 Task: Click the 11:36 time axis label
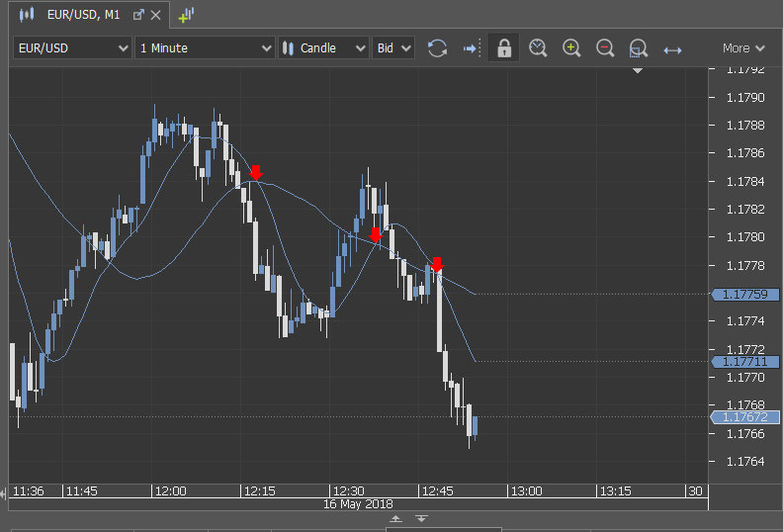point(29,491)
